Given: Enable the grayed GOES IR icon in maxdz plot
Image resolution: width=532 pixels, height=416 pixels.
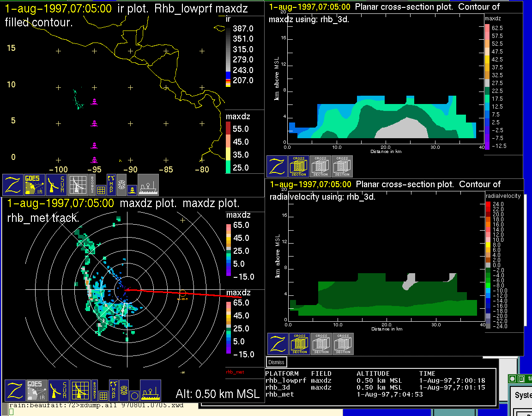Looking at the screenshot, I should tap(36, 391).
